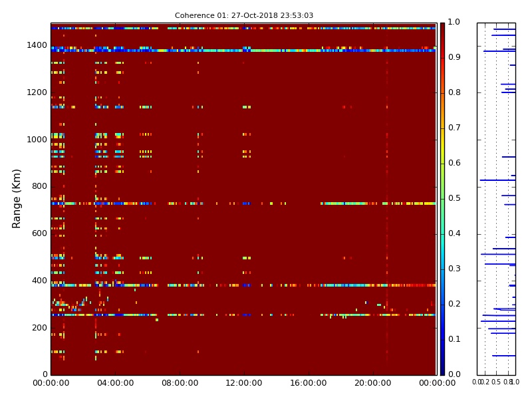Click the colorbar label 0.1
The width and height of the screenshot is (532, 399).
point(454,339)
